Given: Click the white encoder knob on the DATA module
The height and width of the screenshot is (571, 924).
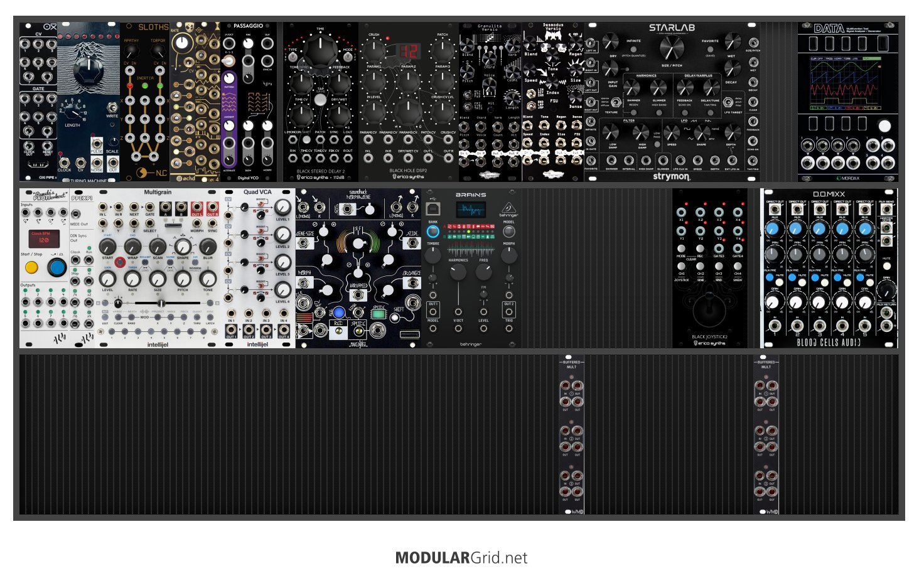Looking at the screenshot, I should coord(884,126).
